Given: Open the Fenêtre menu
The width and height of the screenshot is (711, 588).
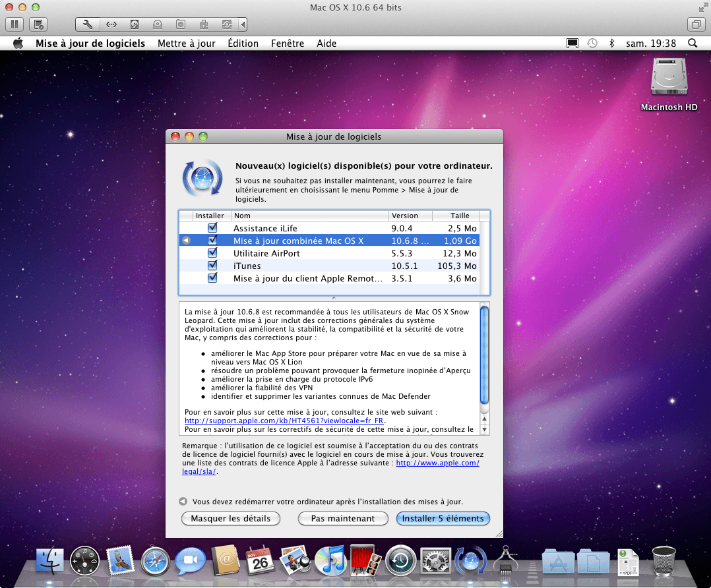Looking at the screenshot, I should tap(288, 44).
